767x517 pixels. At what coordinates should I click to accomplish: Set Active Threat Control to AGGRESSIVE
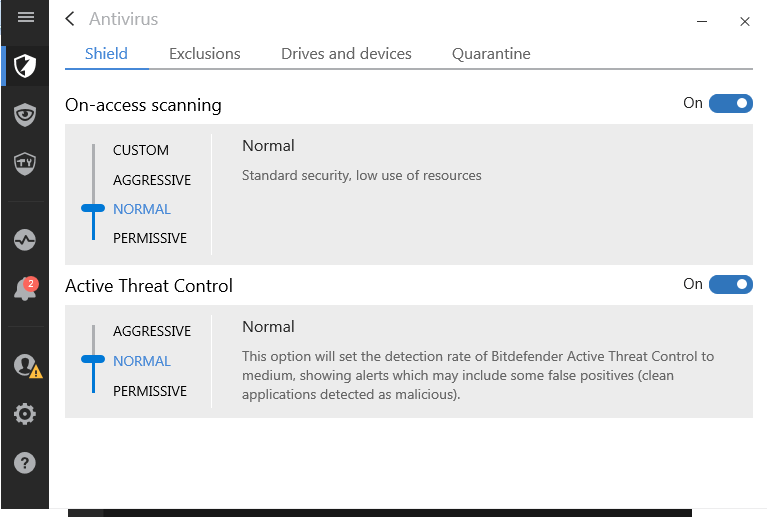[151, 331]
